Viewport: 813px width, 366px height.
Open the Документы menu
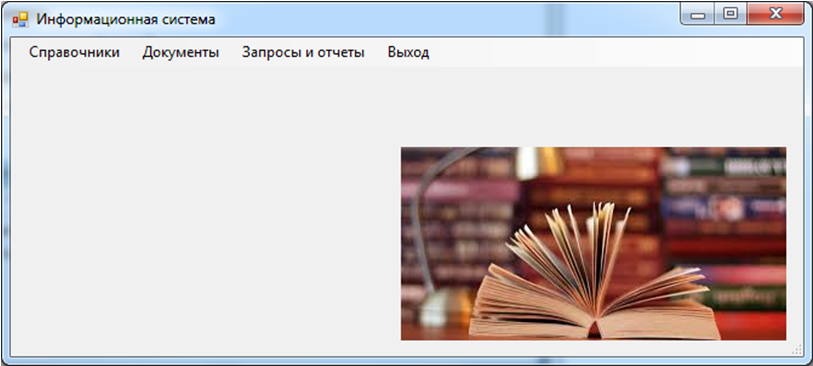[180, 52]
